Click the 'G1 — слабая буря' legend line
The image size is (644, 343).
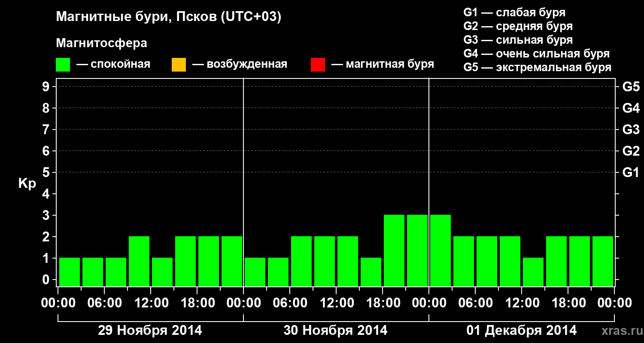pos(514,12)
